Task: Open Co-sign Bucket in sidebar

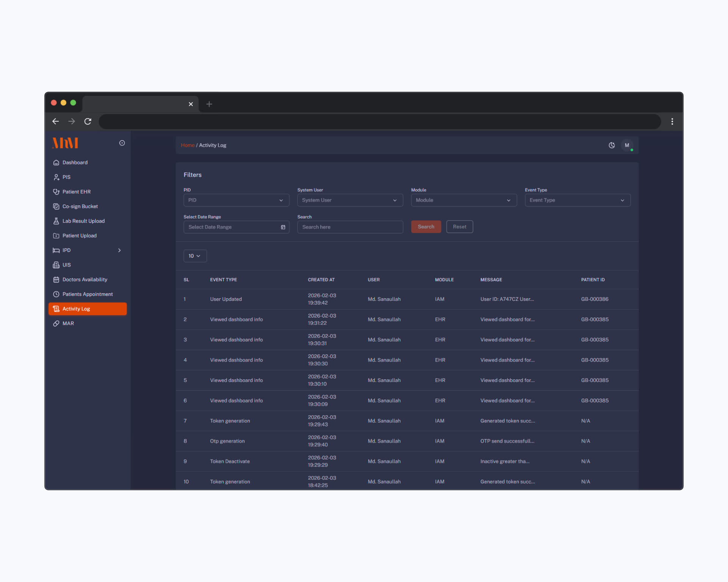Action: pos(80,207)
